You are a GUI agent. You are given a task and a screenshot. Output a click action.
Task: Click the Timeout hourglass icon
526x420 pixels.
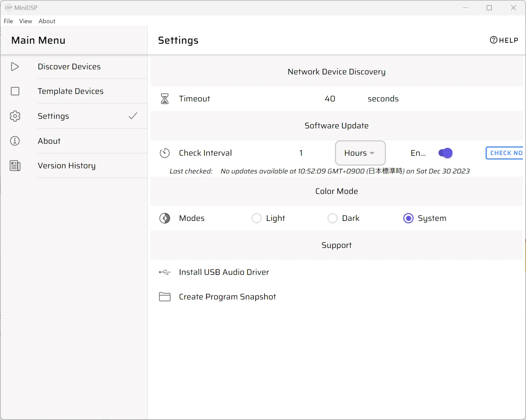(x=165, y=99)
